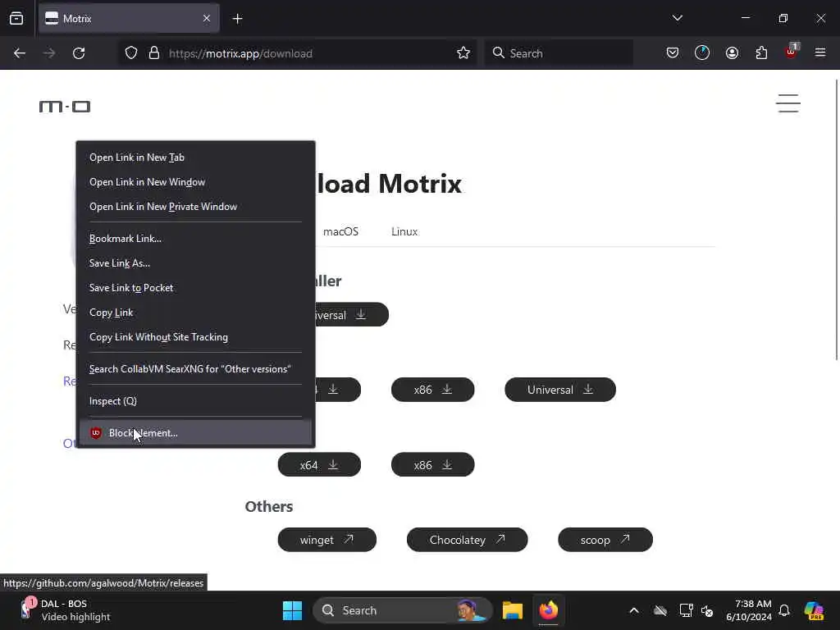
Task: Choose Search CollabVM SearXNG for "Other versions"
Action: (x=195, y=369)
